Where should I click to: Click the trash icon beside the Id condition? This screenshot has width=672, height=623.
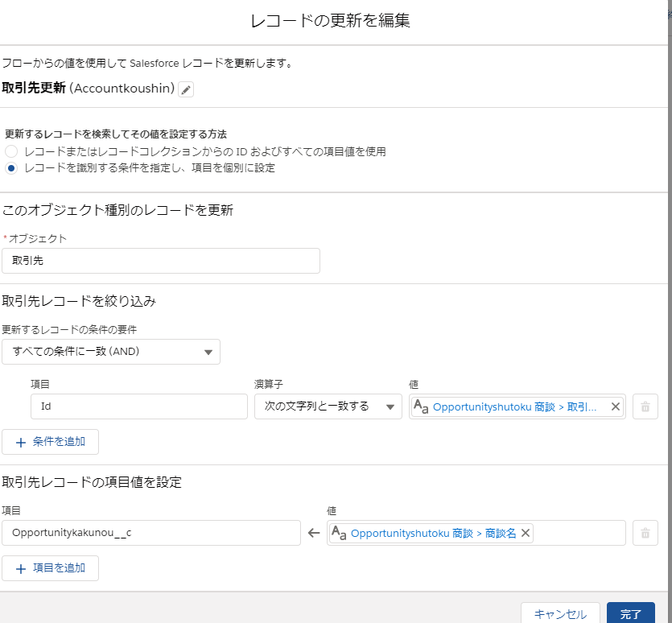pyautogui.click(x=645, y=406)
